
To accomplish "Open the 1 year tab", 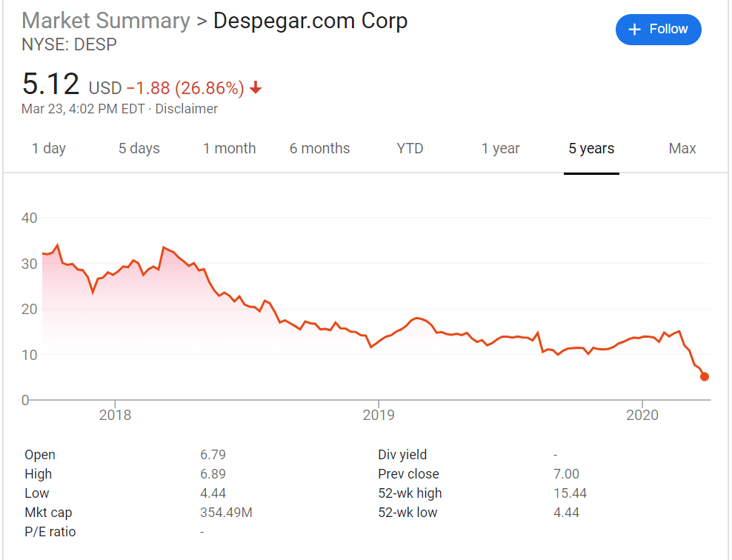I will click(x=501, y=149).
